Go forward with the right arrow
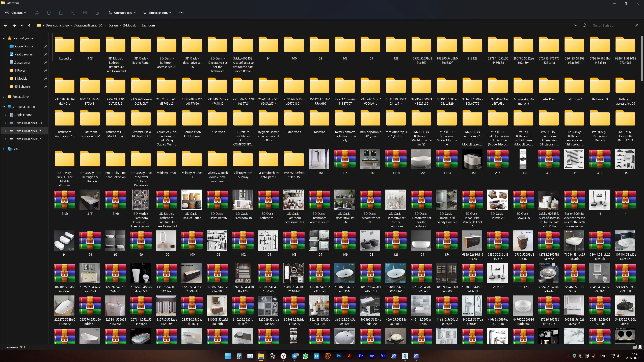The height and width of the screenshot is (362, 644). pyautogui.click(x=14, y=25)
